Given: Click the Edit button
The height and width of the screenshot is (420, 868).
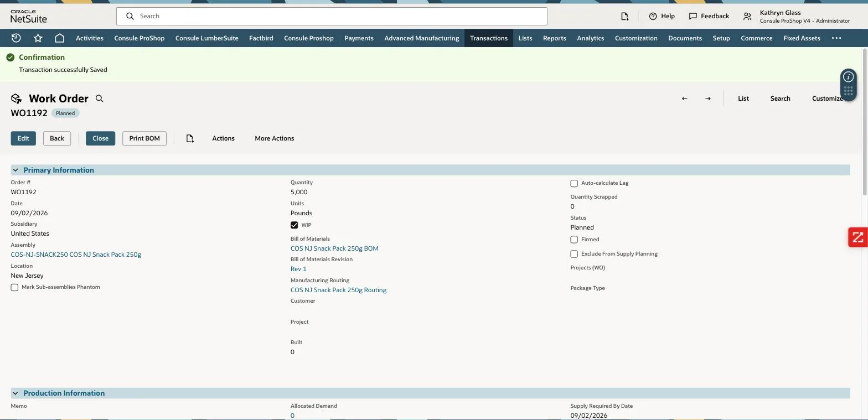Looking at the screenshot, I should click(x=23, y=138).
